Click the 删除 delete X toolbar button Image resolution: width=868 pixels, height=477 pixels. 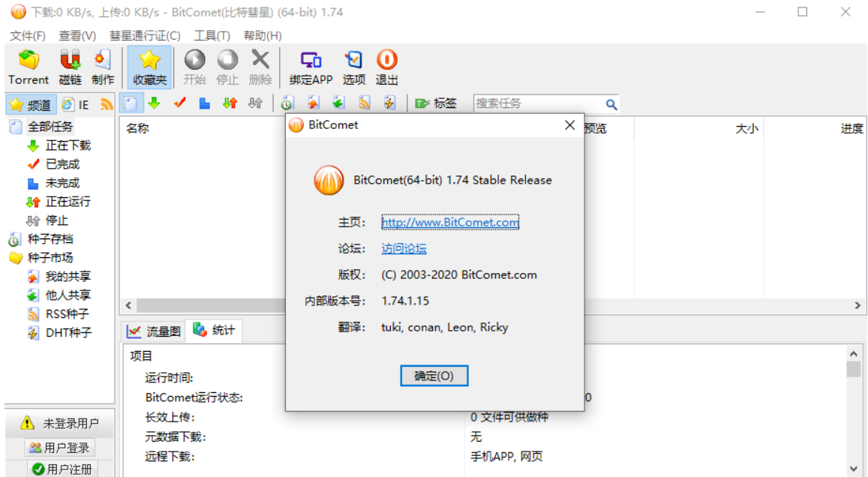pyautogui.click(x=260, y=67)
